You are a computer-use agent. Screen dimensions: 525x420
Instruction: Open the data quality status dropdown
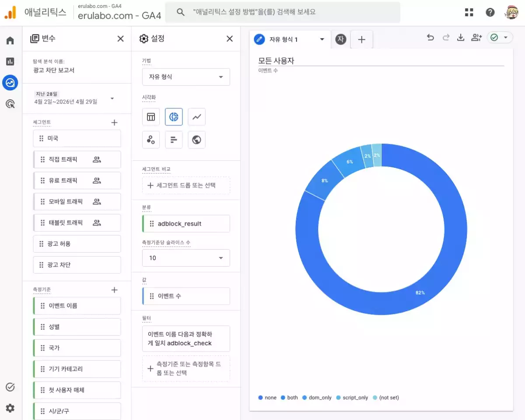[500, 38]
